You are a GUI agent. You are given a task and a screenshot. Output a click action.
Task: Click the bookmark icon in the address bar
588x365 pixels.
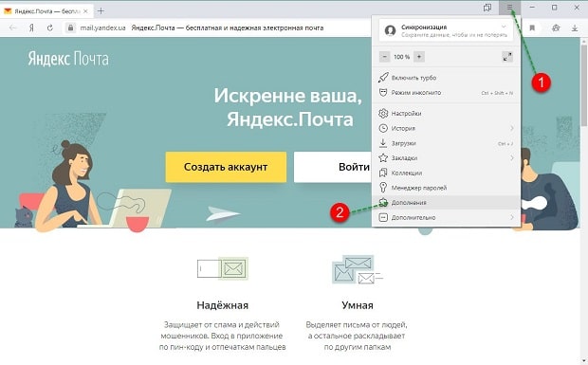[532, 28]
